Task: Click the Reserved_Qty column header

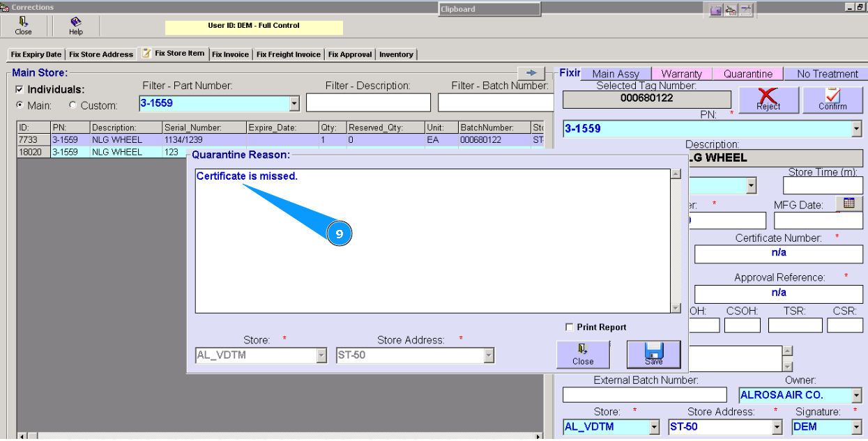Action: pyautogui.click(x=385, y=128)
